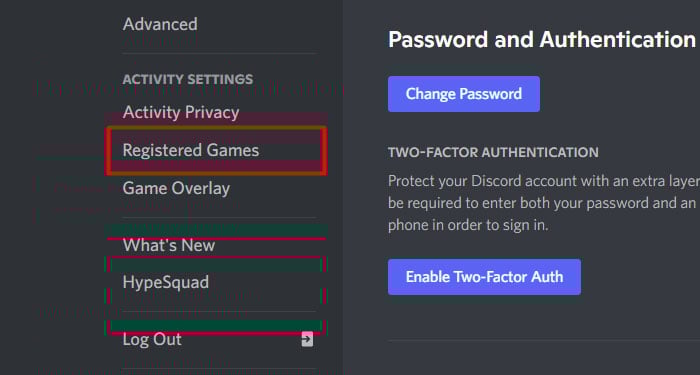Open the Game Overlay settings
Viewport: 700px width, 375px height.
(x=176, y=188)
